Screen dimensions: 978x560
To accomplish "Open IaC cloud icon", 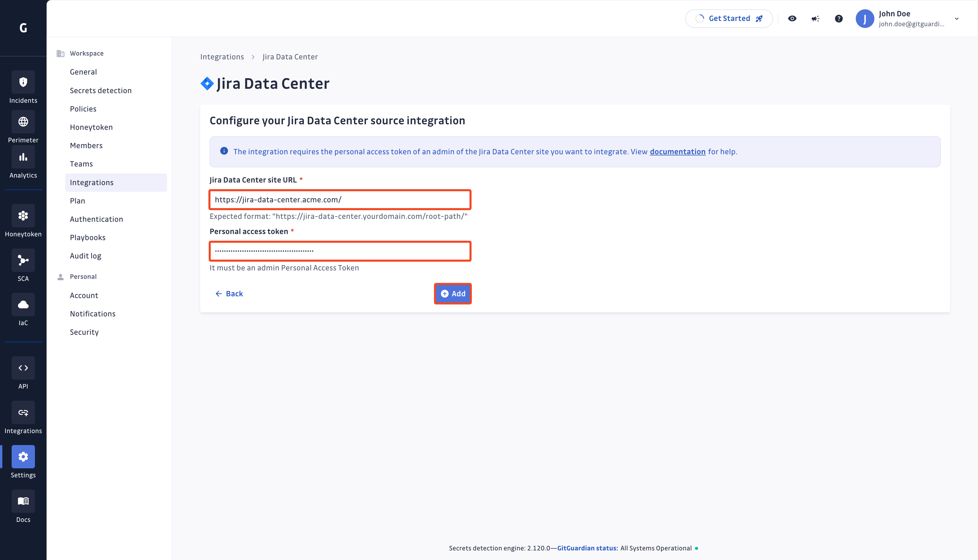I will (23, 305).
